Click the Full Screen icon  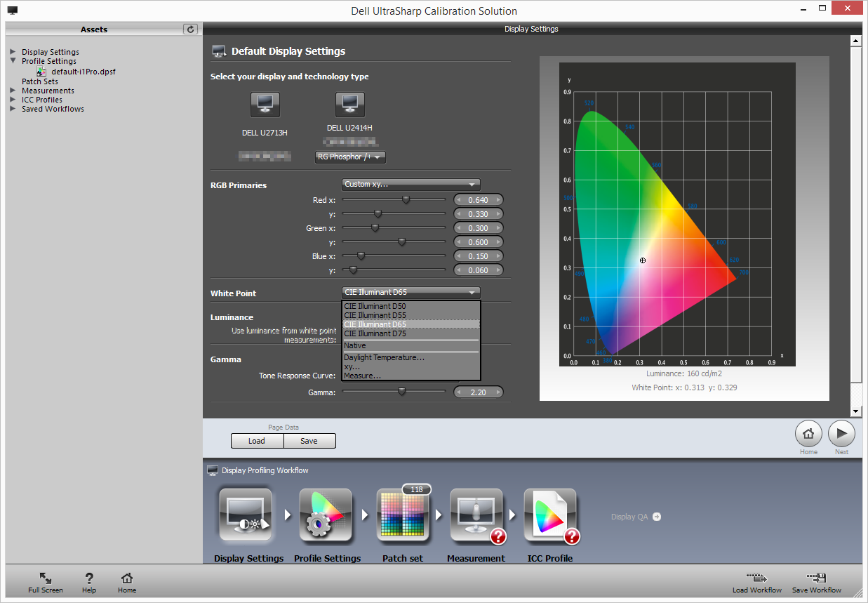click(x=46, y=578)
